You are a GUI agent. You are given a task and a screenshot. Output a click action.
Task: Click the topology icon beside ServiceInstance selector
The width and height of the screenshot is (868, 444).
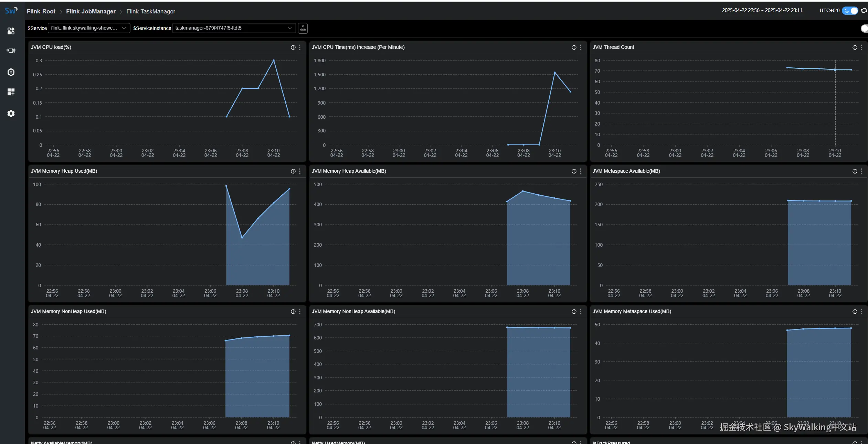point(303,28)
